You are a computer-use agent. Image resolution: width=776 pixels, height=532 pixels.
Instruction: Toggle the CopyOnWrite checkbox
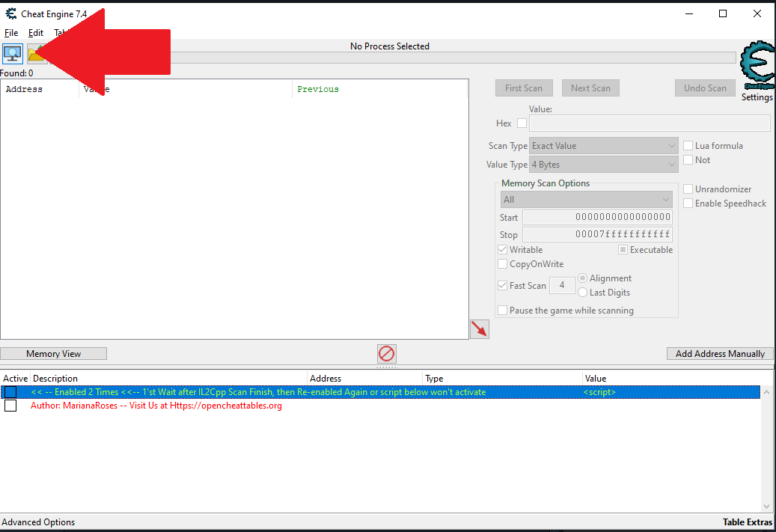tap(502, 264)
